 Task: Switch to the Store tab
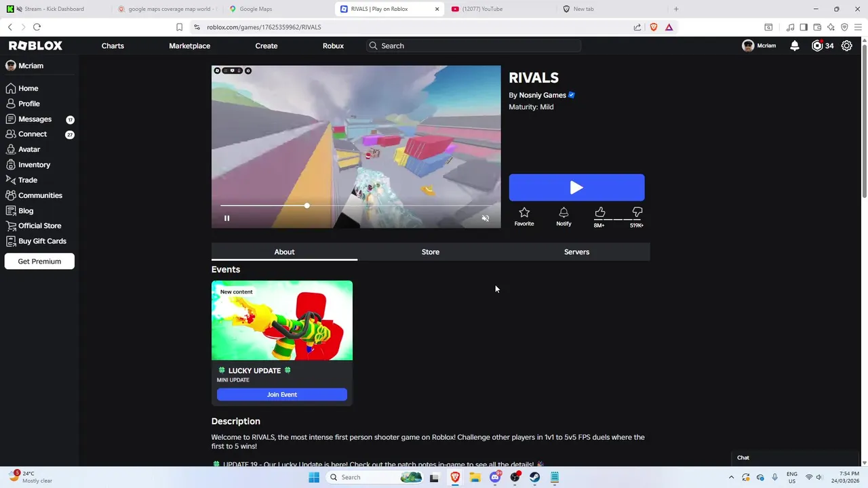pos(431,251)
